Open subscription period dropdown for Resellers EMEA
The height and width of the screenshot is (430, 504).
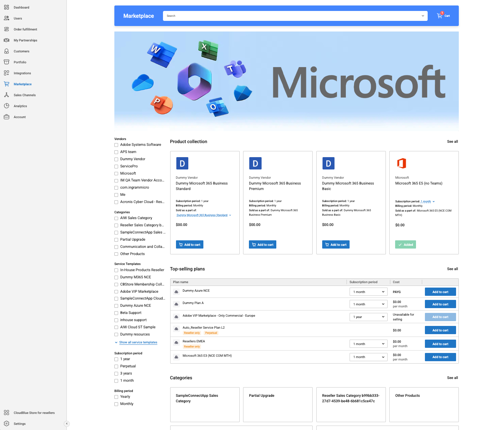tap(368, 344)
